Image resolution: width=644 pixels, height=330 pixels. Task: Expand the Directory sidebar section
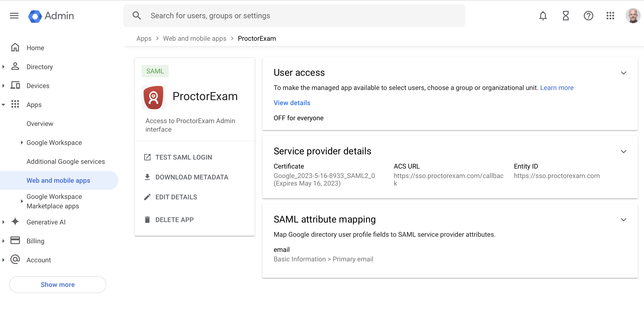tap(3, 67)
